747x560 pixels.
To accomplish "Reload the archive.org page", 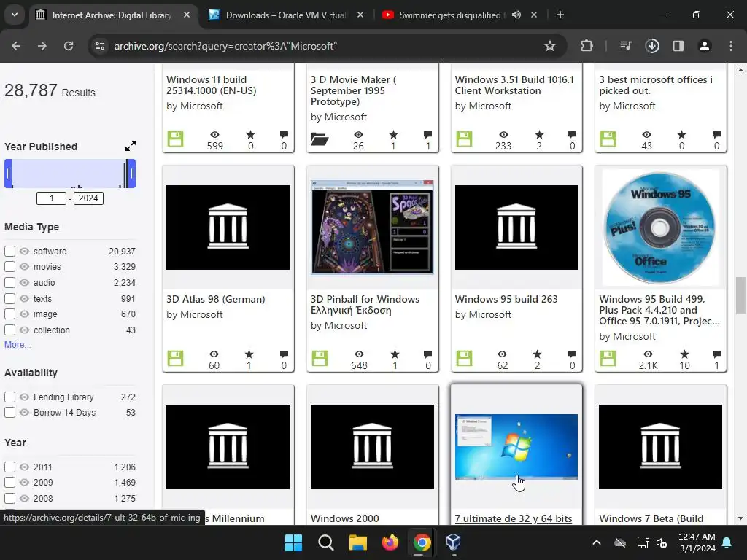I will [69, 46].
